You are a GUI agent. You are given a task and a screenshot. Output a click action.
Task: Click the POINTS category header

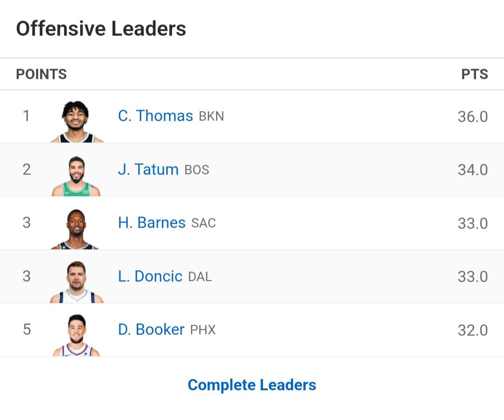pos(42,74)
